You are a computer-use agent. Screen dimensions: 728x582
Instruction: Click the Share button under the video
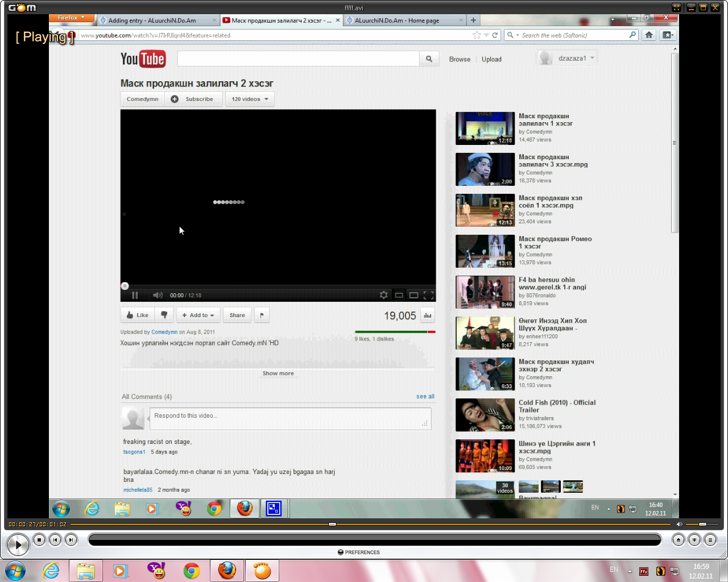237,315
